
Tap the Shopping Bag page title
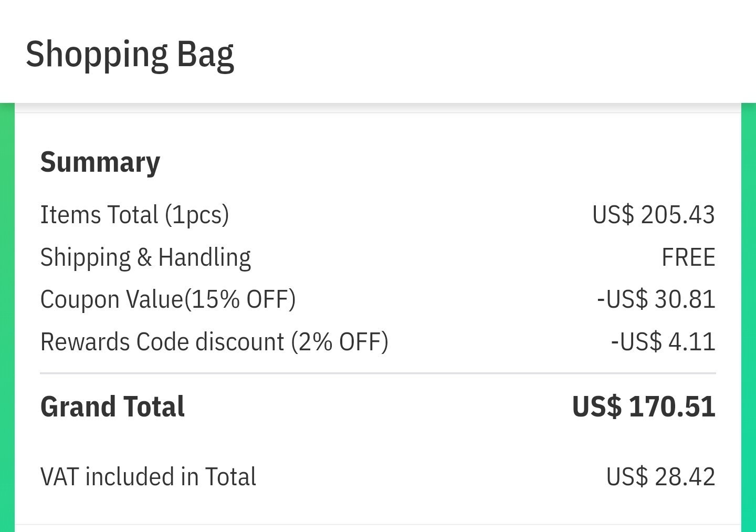coord(130,54)
